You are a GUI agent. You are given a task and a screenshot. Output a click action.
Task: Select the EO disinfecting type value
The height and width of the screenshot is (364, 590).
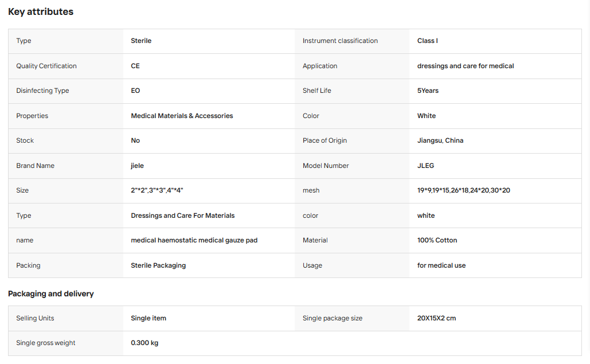coord(135,91)
